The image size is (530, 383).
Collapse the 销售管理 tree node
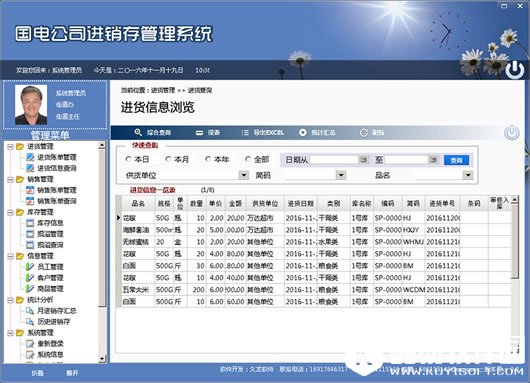click(x=10, y=179)
